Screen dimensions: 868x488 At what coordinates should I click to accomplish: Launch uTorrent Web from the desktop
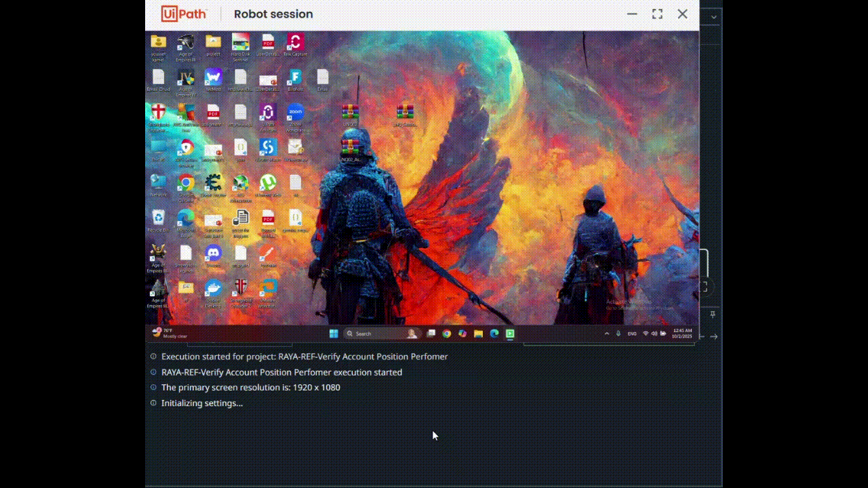[x=268, y=184]
